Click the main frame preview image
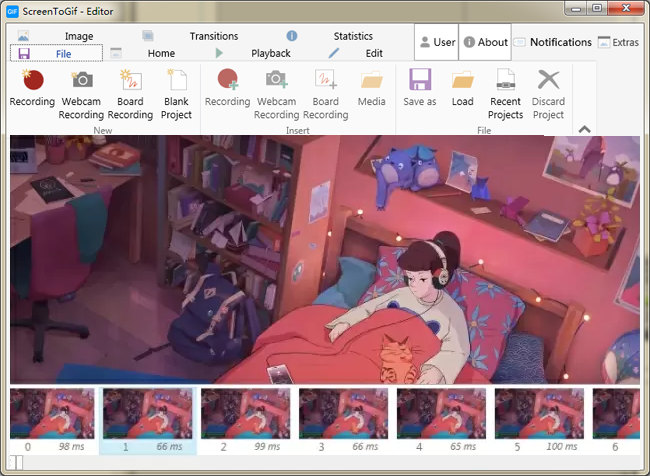 [325, 259]
